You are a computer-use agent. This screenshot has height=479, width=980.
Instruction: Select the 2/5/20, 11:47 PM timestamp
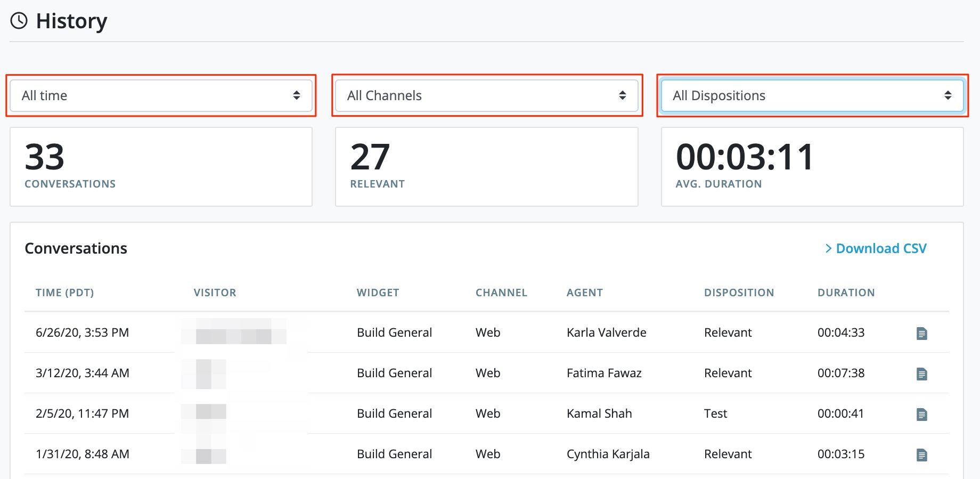(x=82, y=413)
